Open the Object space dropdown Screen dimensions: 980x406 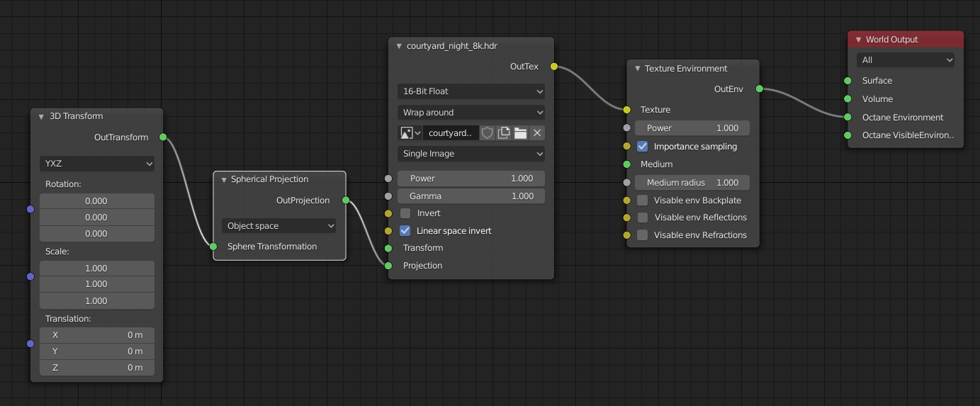279,226
